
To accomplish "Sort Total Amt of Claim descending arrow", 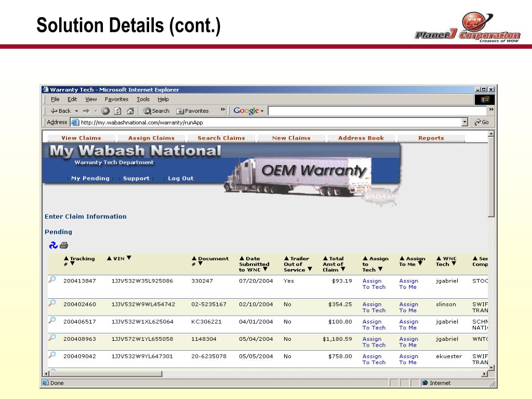I will (343, 270).
